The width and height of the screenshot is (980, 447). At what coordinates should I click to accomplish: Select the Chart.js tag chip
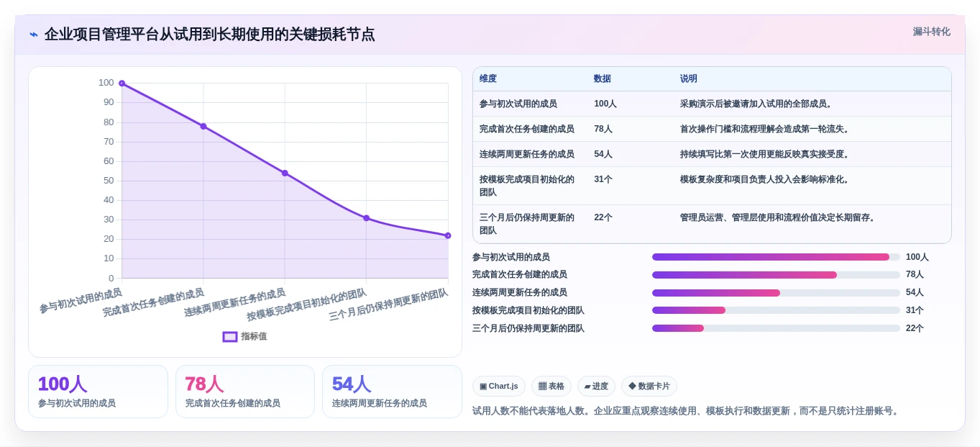pyautogui.click(x=499, y=386)
